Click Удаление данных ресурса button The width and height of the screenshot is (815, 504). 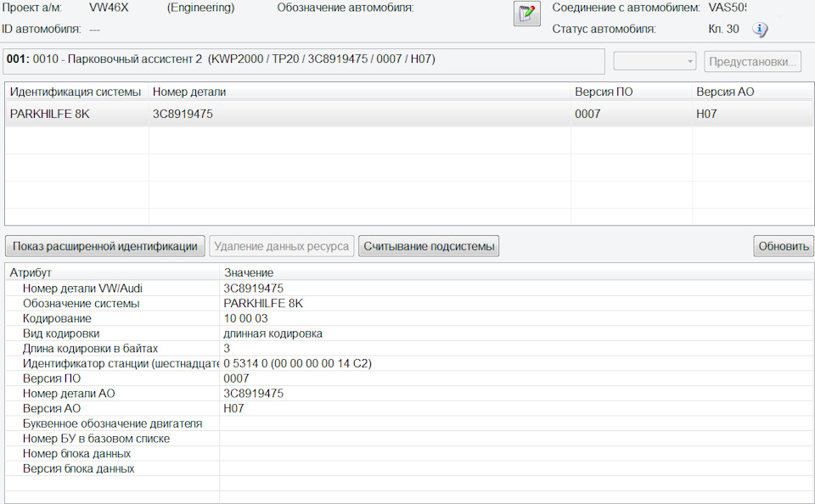pos(281,246)
